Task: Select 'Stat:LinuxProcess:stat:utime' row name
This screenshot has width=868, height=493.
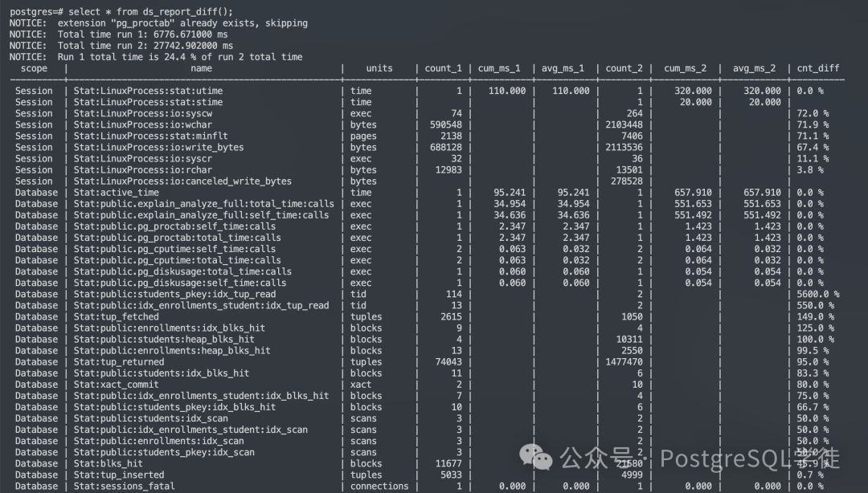Action: 149,91
